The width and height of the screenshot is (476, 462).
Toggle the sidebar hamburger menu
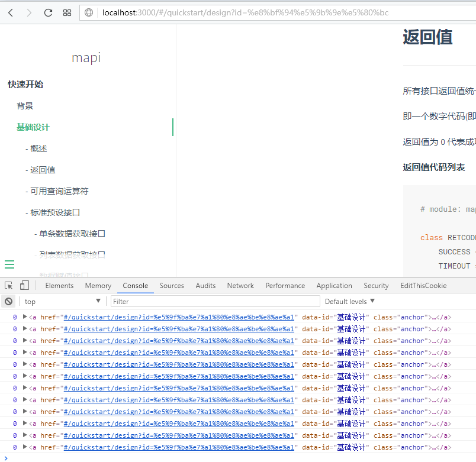coord(9,264)
